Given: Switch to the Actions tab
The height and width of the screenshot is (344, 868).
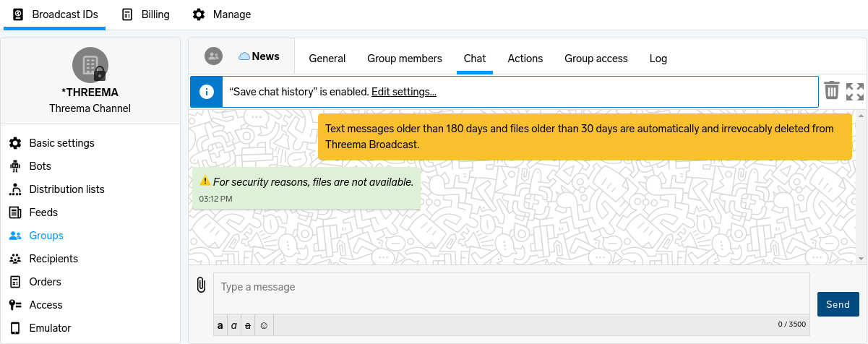Looking at the screenshot, I should (x=525, y=59).
